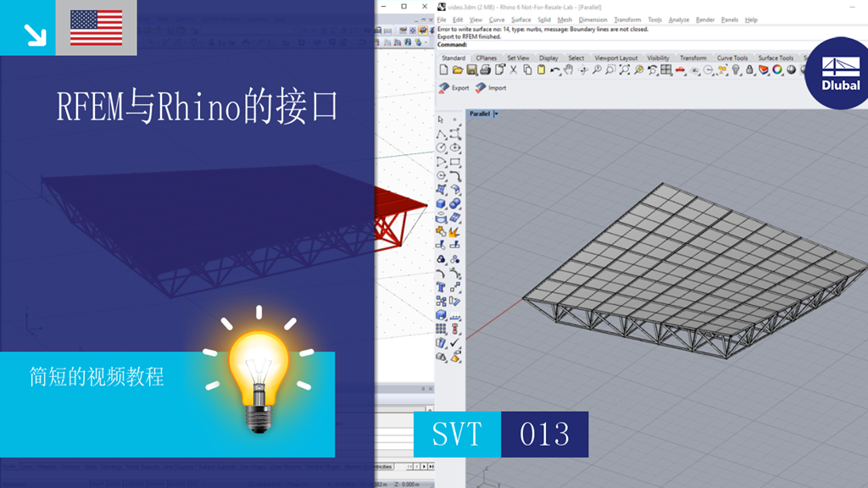The width and height of the screenshot is (868, 488).
Task: Select the Rotate View tool
Action: pos(583,70)
